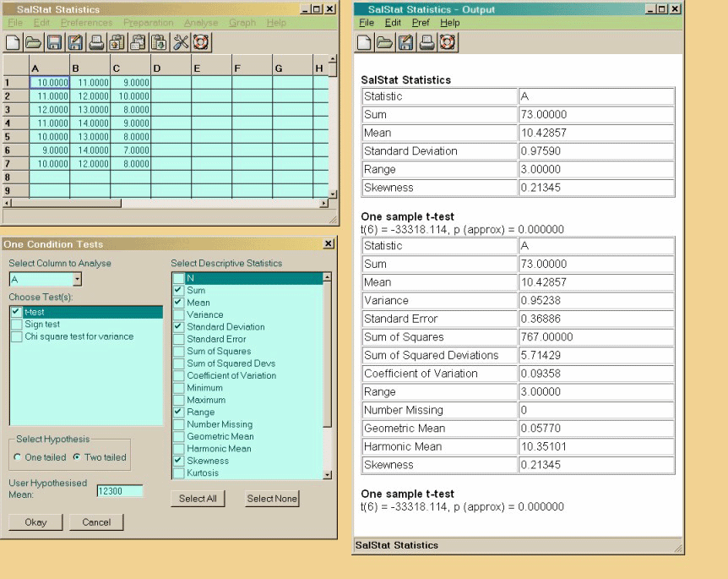Click lifebuoy Help icon in Output window toolbar
The height and width of the screenshot is (579, 728).
447,42
